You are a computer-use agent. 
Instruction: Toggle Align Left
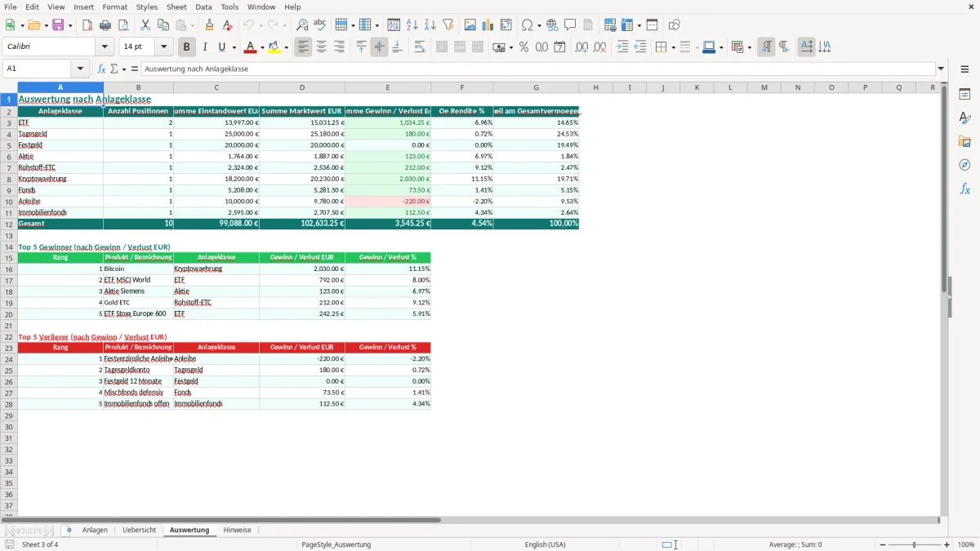pos(304,47)
